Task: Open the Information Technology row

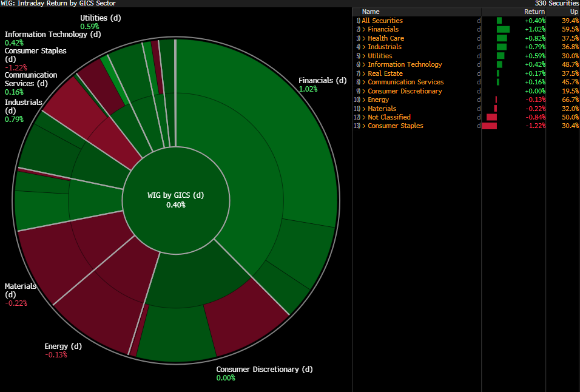Action: [x=405, y=64]
